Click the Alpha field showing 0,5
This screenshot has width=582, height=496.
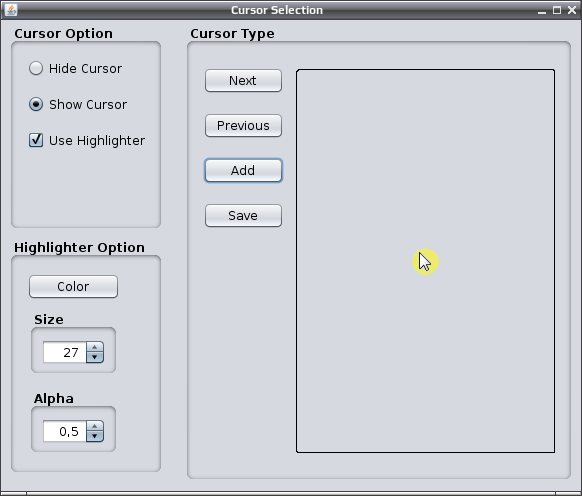65,431
